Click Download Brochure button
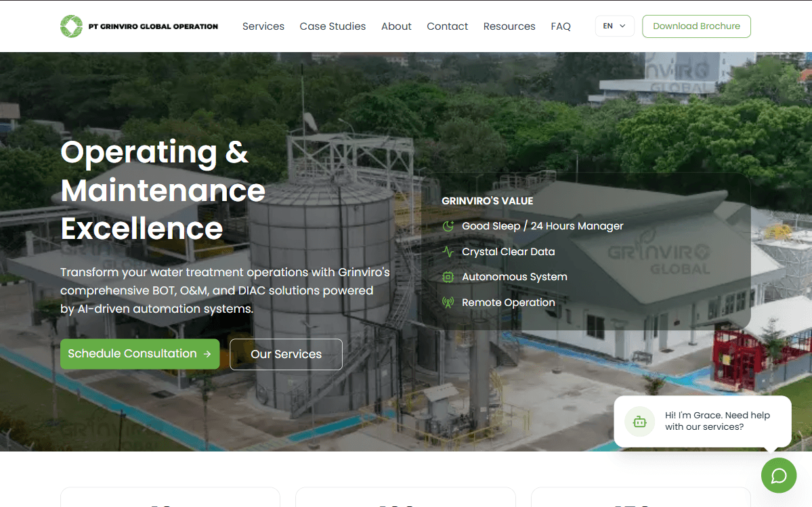 696,26
